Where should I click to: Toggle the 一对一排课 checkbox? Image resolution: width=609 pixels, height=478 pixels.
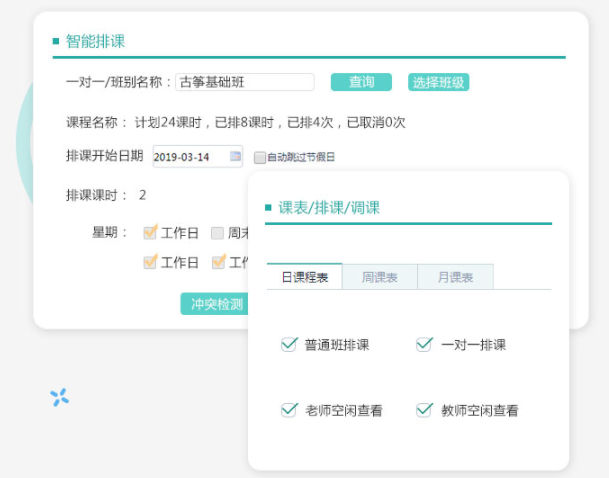tap(424, 345)
